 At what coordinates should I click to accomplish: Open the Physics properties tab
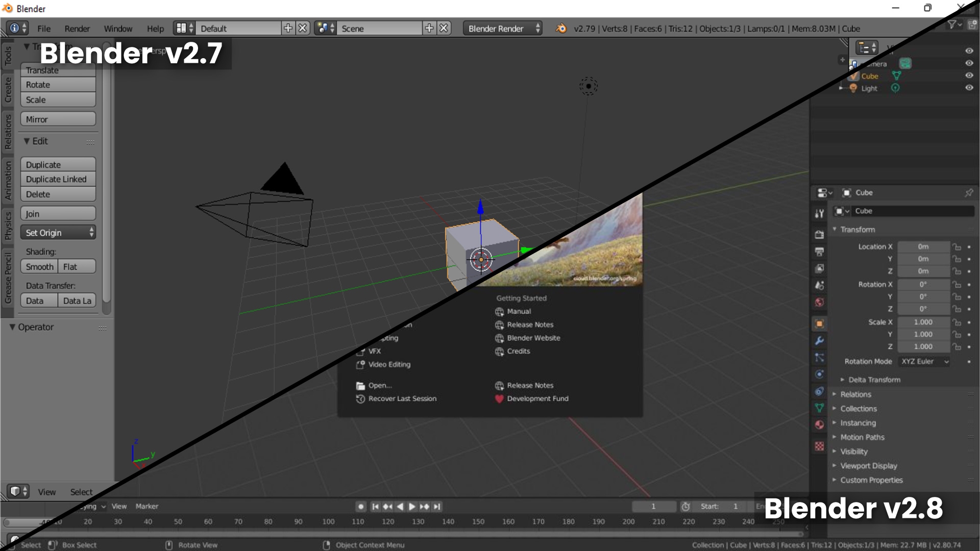[819, 374]
